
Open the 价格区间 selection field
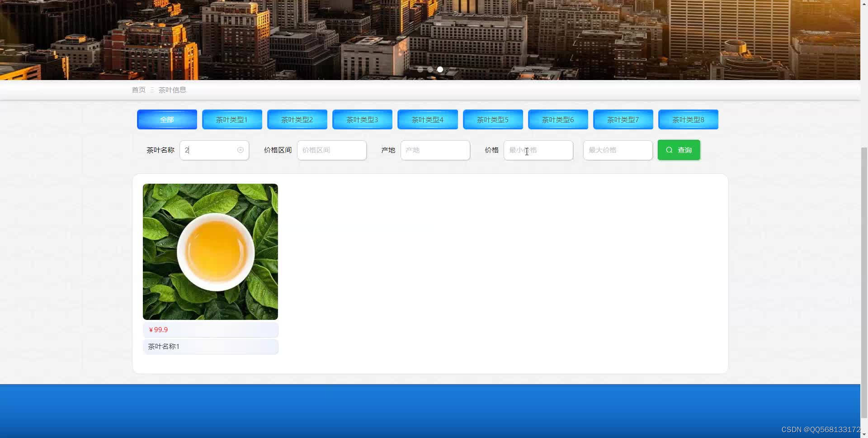(x=331, y=150)
